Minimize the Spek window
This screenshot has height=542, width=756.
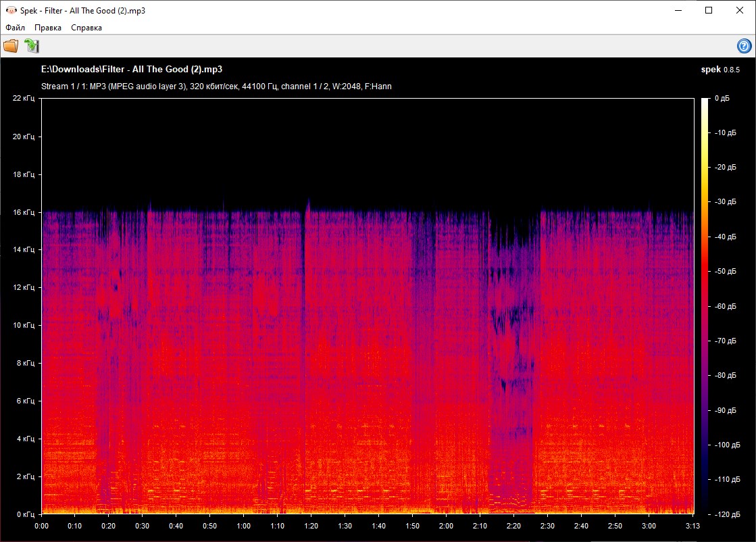[677, 11]
